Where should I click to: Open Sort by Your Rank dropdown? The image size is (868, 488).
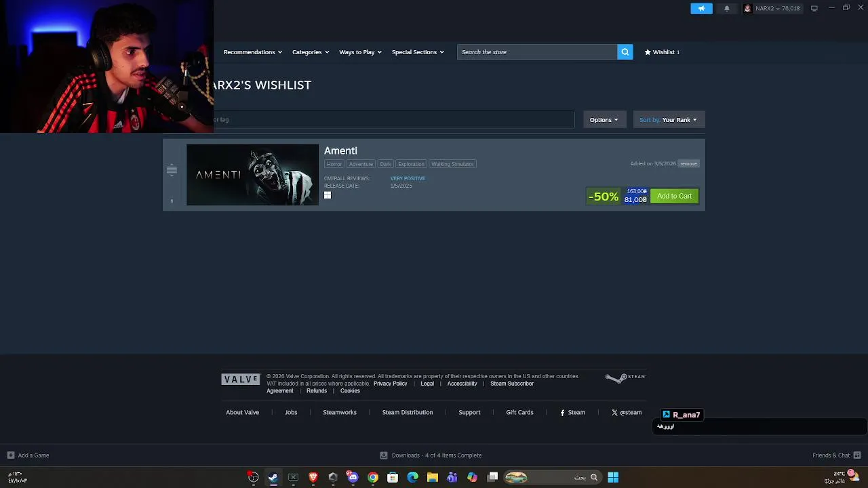click(x=669, y=120)
